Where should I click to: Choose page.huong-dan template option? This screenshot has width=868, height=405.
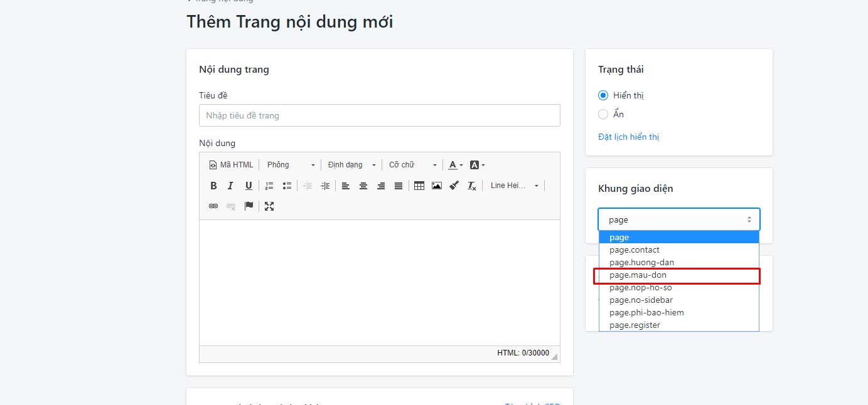[679, 262]
